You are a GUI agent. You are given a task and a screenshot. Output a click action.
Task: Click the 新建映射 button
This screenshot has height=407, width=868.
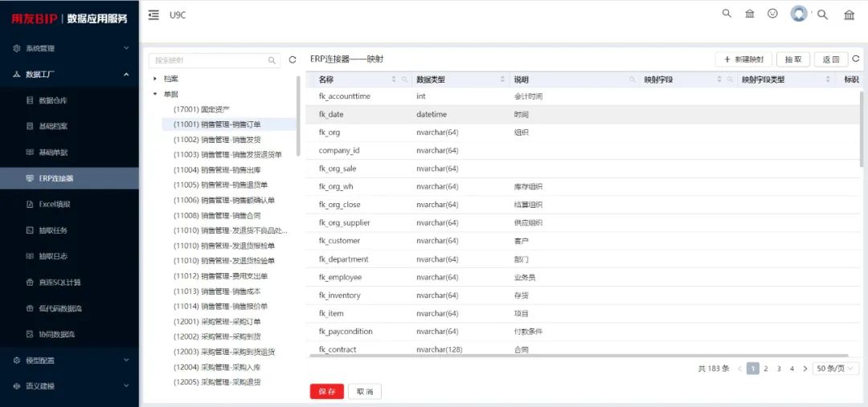(x=743, y=59)
